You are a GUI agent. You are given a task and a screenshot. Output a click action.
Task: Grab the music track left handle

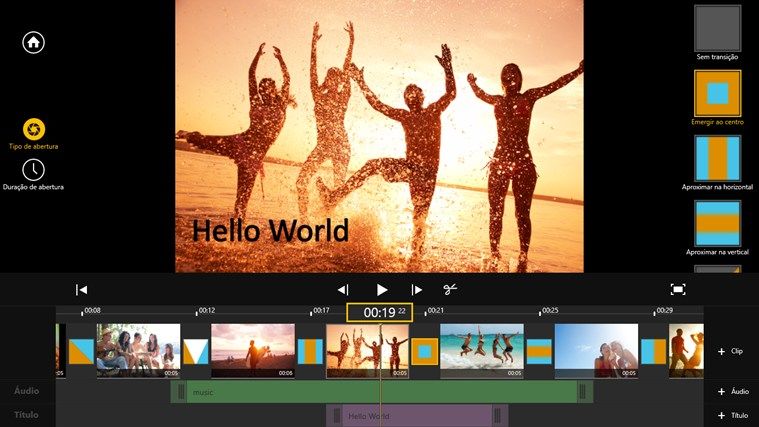181,392
